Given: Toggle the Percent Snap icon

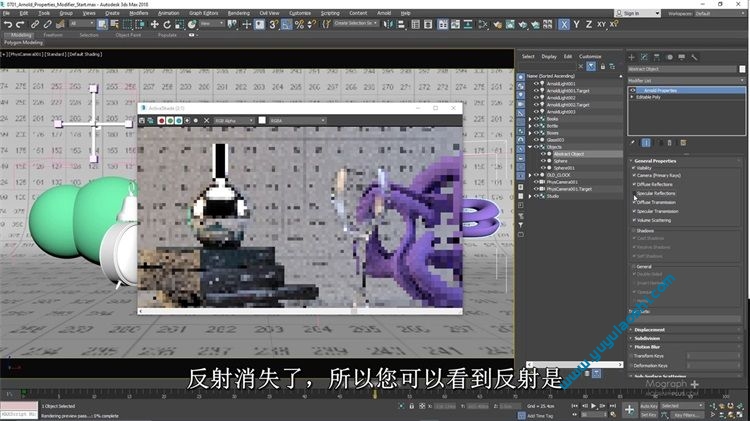Looking at the screenshot, I should 299,24.
